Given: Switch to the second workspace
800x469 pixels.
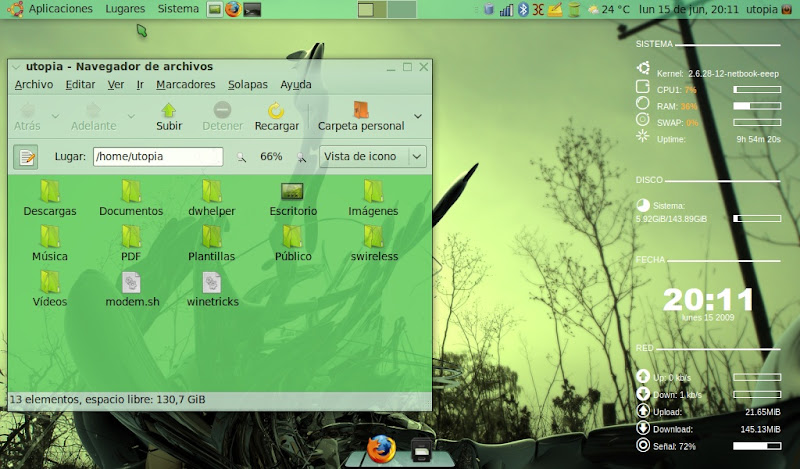Looking at the screenshot, I should [x=402, y=9].
